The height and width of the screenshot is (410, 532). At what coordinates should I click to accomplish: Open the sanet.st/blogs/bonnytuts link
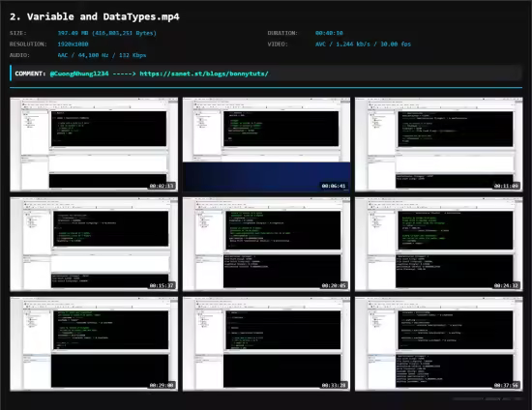(x=204, y=73)
